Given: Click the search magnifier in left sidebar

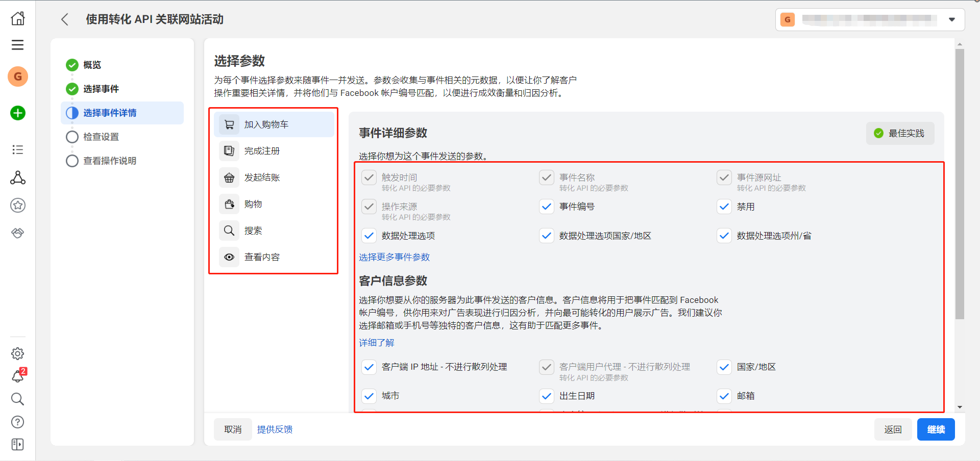Looking at the screenshot, I should tap(18, 399).
